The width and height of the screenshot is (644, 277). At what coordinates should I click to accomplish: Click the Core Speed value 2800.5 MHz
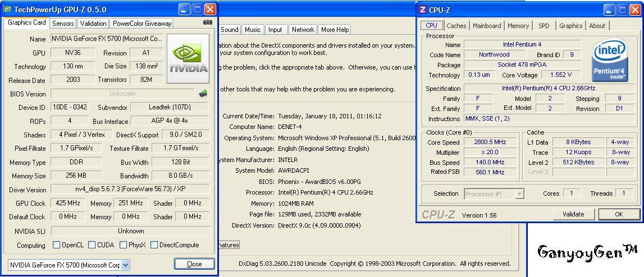tap(491, 142)
